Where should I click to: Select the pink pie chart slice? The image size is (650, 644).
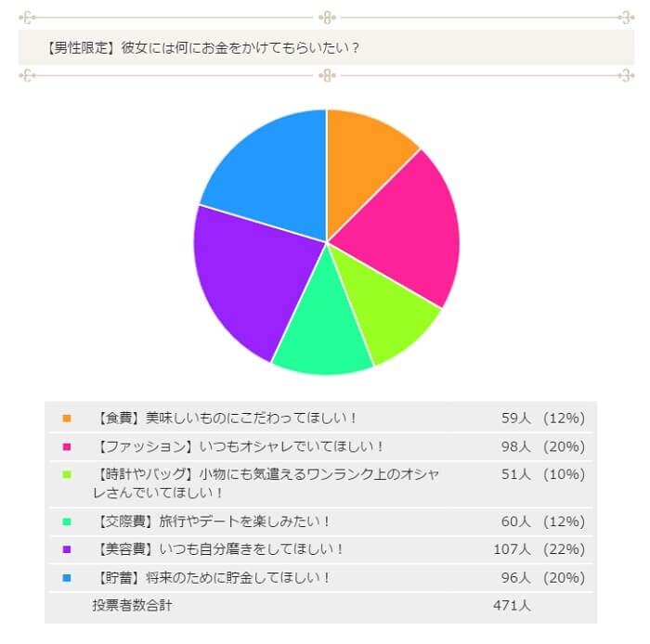(x=399, y=232)
